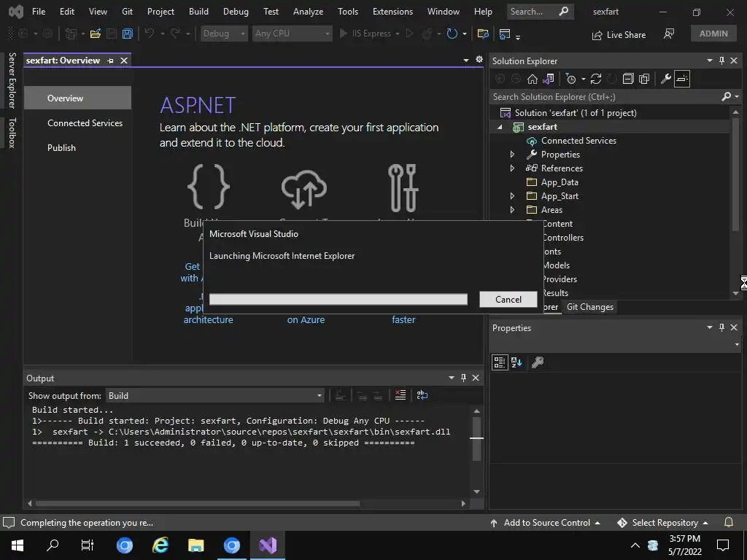Click the Alphabetical sort icon in Properties panel

516,362
